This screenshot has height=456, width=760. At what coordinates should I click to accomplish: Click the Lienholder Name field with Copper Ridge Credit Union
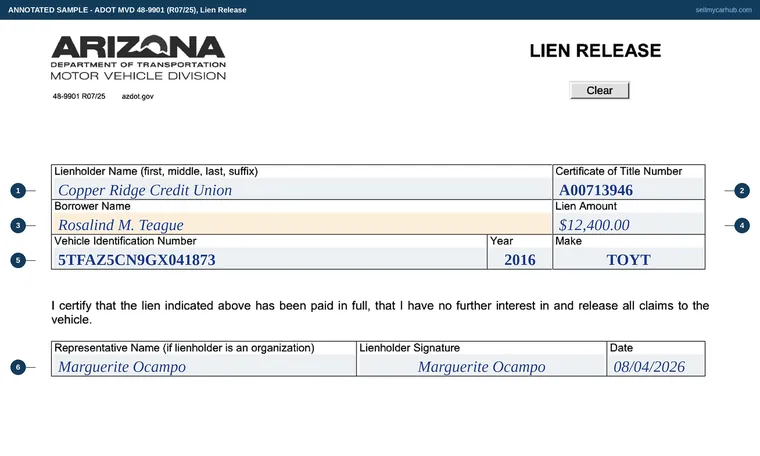pos(301,189)
